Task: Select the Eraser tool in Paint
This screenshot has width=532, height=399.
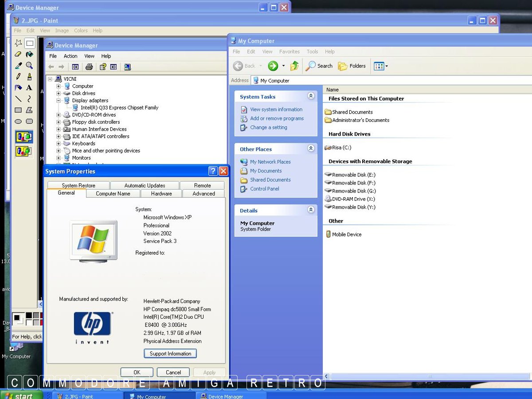Action: (18, 54)
